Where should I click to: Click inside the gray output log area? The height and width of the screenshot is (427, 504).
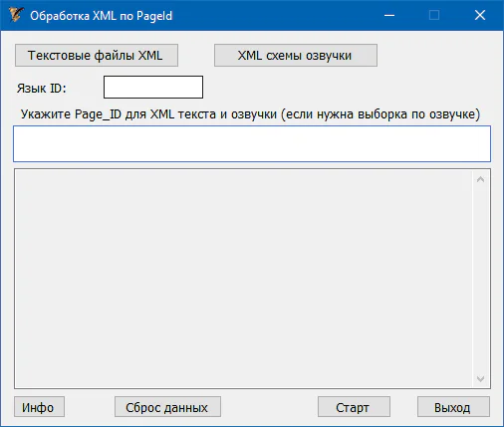coord(243,279)
